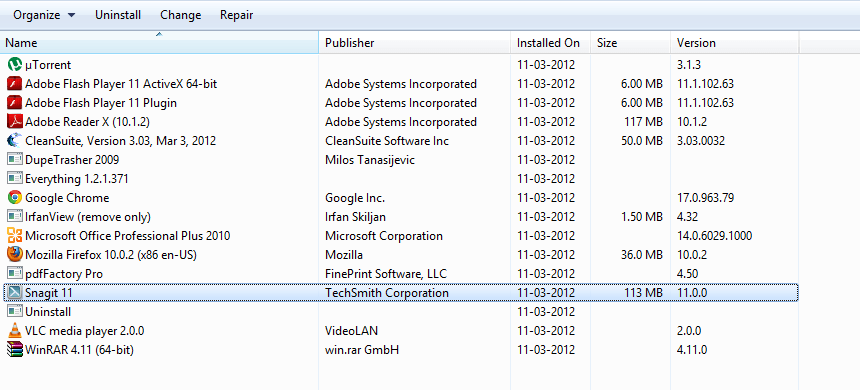860x390 pixels.
Task: Click the pdfFactory Pro icon
Action: (x=15, y=273)
